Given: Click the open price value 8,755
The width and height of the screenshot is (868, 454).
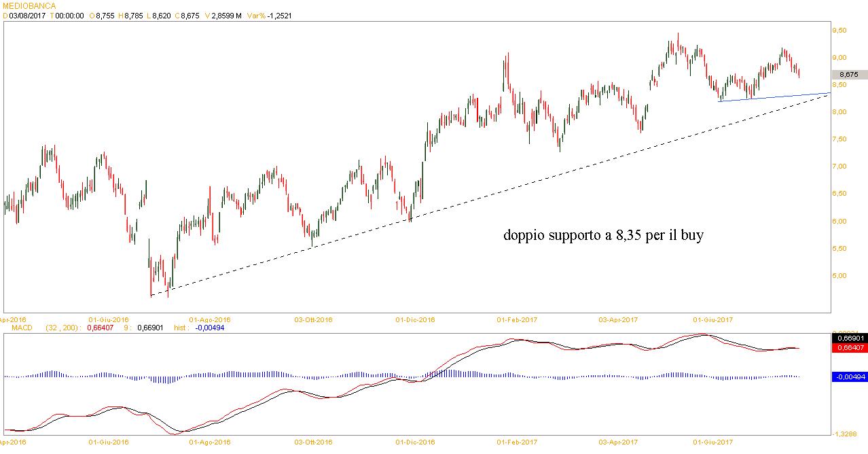Looking at the screenshot, I should point(105,15).
